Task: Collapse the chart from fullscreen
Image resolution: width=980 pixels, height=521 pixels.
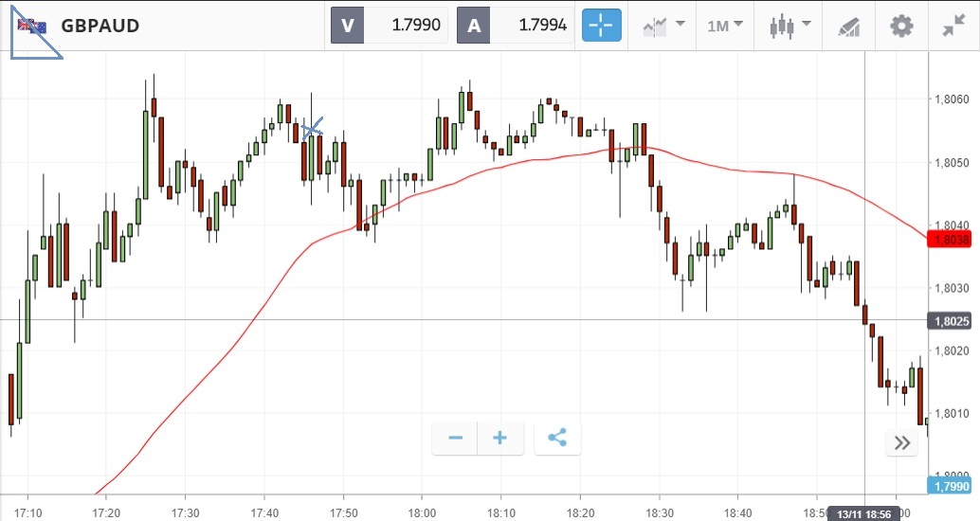Action: 953,26
